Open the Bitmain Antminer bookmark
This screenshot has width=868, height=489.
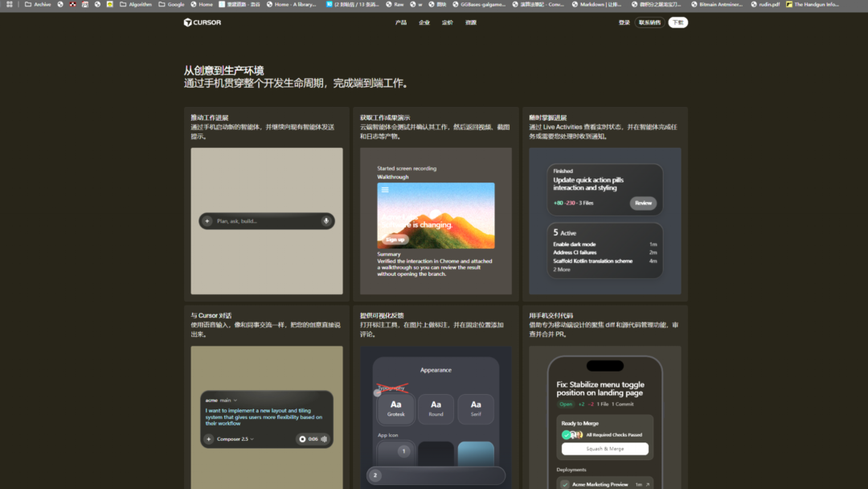coord(718,4)
